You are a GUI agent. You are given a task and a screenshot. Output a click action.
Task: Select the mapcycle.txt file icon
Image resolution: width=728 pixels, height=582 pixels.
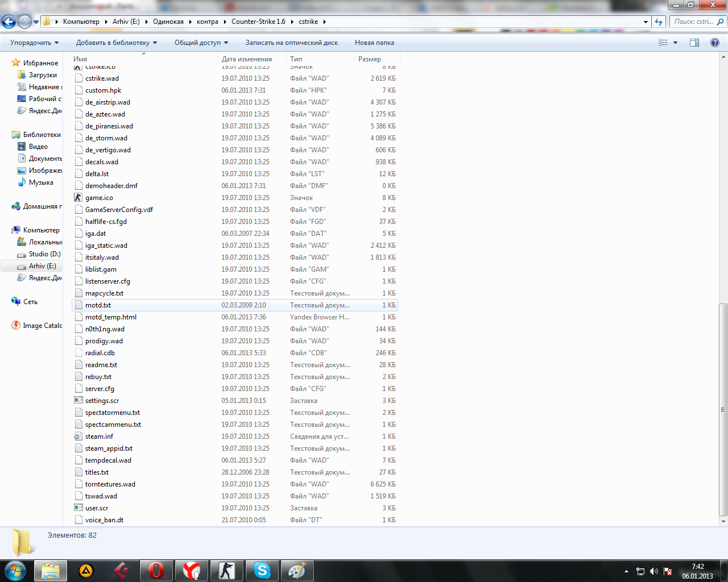[x=78, y=293]
